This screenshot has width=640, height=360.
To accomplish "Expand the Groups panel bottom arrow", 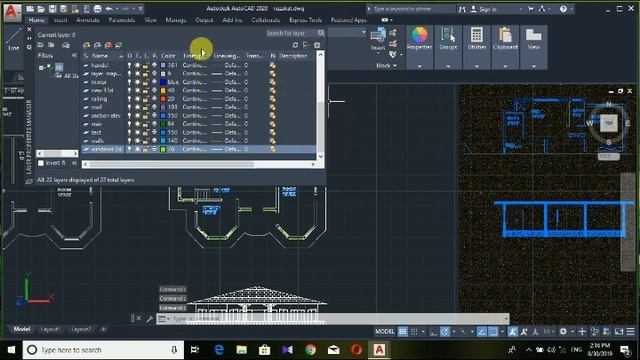I will pos(448,66).
